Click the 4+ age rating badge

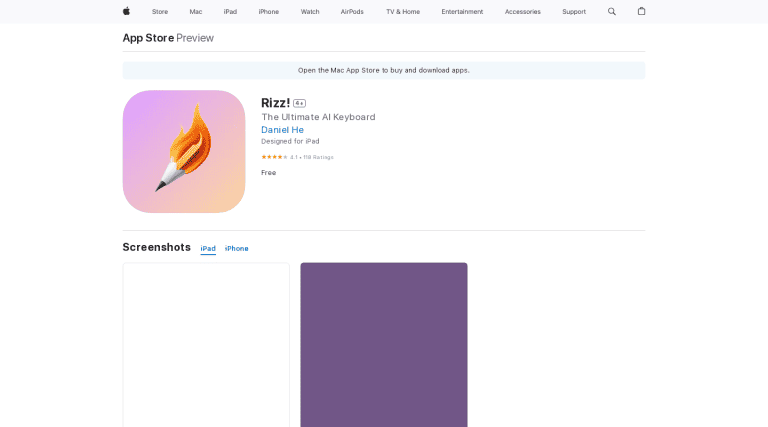click(299, 103)
